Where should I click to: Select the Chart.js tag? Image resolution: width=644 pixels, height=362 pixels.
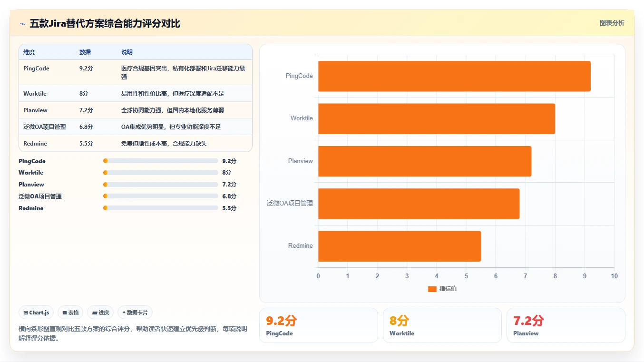pos(36,313)
